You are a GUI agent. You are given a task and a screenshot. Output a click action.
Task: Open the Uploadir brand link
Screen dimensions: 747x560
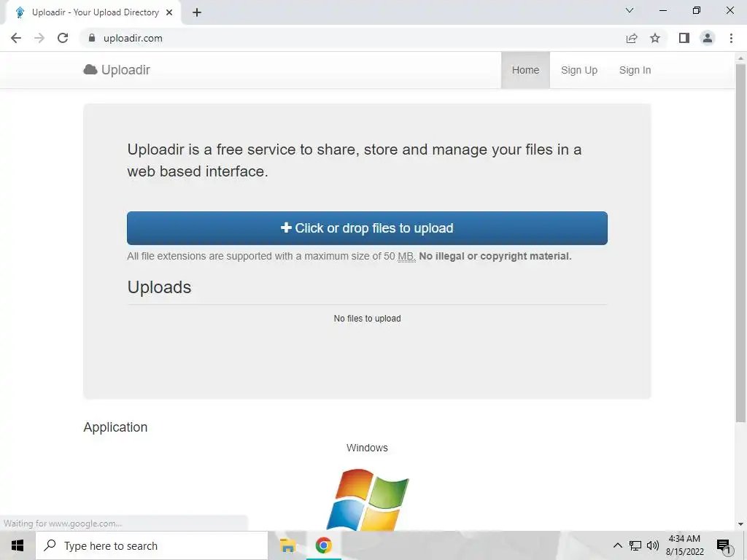pyautogui.click(x=117, y=69)
